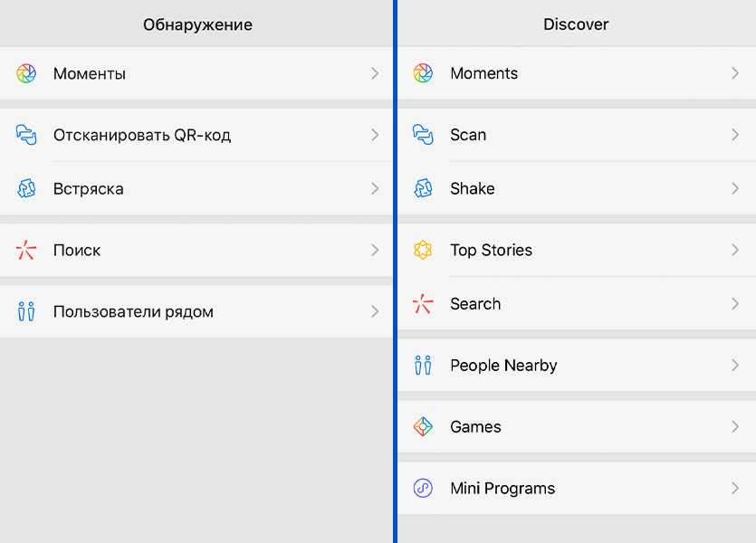Select the People Nearby menu entry
756x543 pixels.
click(x=503, y=366)
